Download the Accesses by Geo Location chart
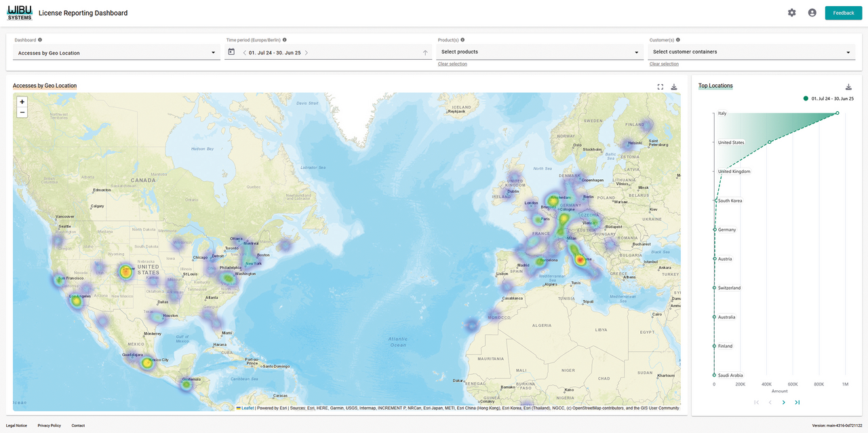Screen dimensions: 868x433 pos(673,86)
